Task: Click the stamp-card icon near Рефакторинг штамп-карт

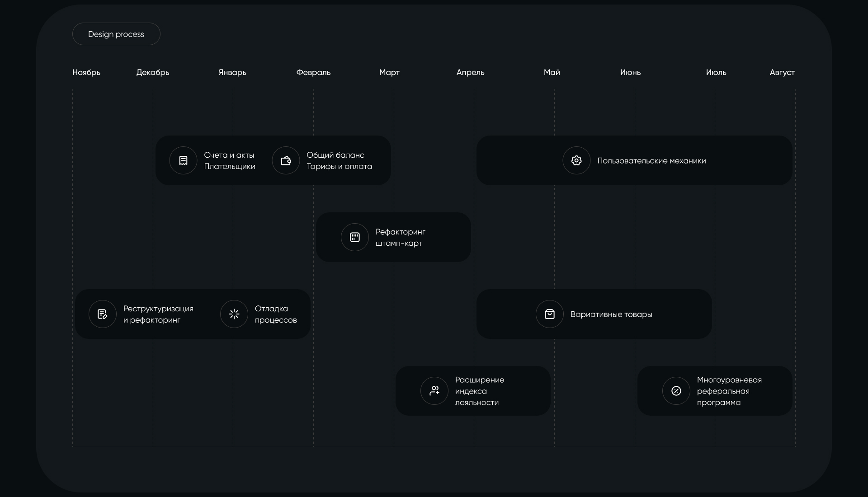Action: pos(355,237)
